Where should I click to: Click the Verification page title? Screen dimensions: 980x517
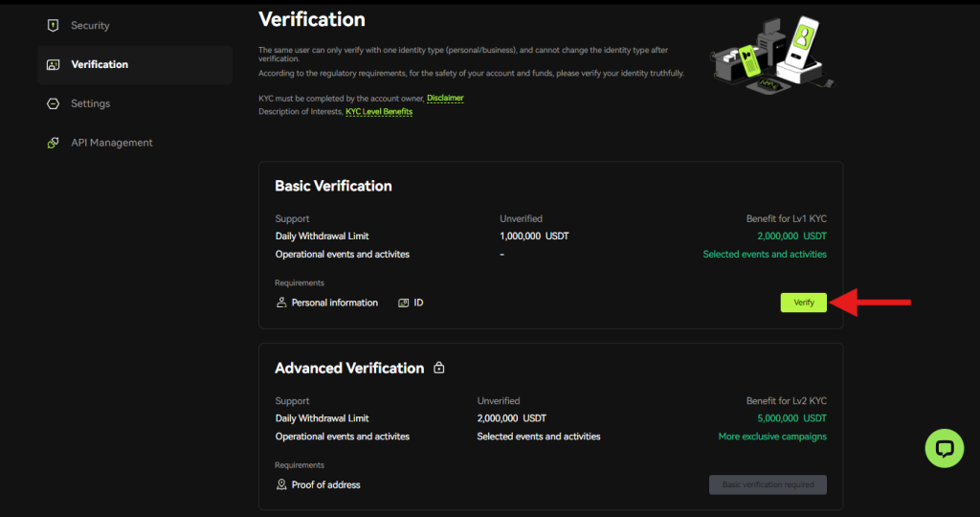click(x=312, y=19)
